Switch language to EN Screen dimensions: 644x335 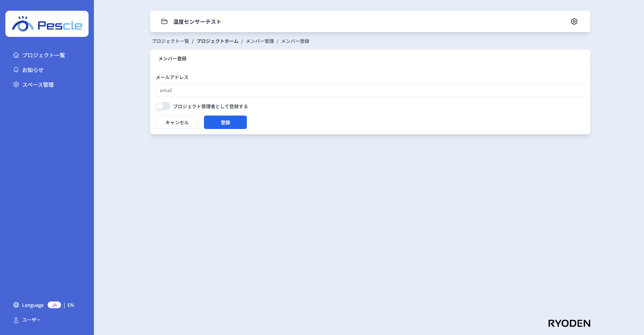coord(70,305)
